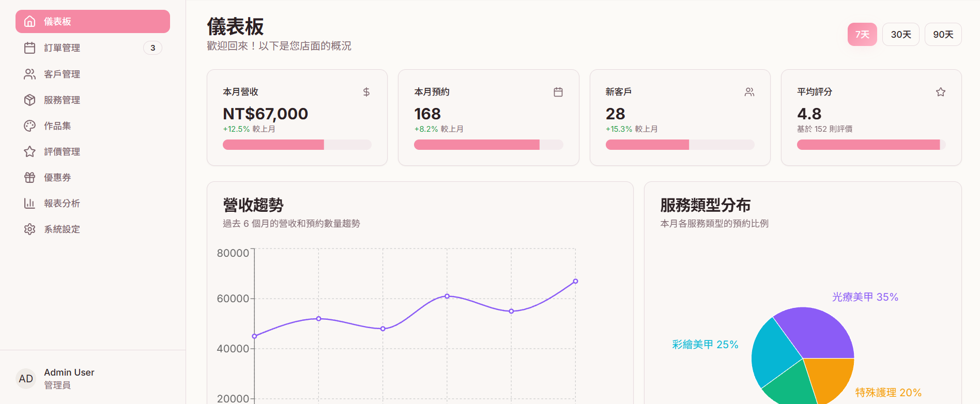Click the 營收趨勢 chart title

tap(253, 205)
